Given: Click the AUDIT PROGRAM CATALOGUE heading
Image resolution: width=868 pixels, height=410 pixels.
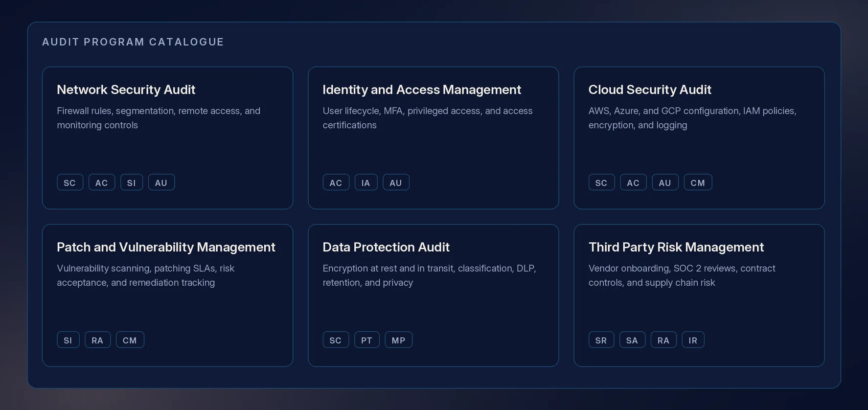Looking at the screenshot, I should pos(133,42).
